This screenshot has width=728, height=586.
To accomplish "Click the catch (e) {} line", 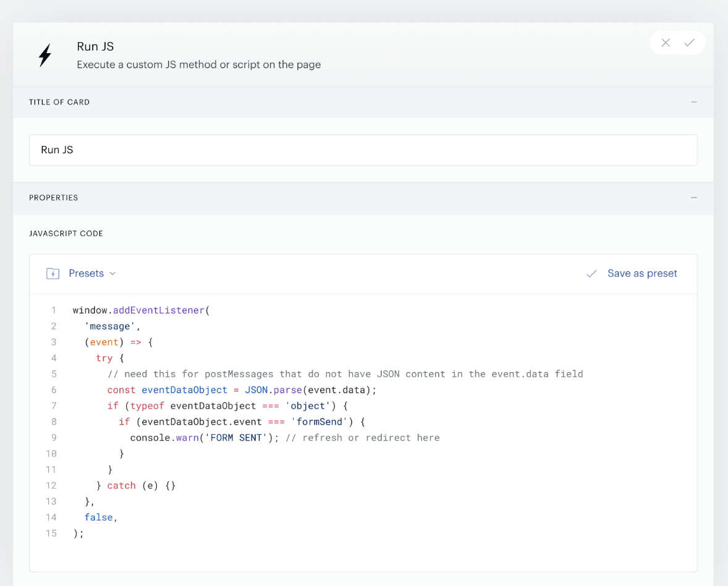I will tap(135, 486).
